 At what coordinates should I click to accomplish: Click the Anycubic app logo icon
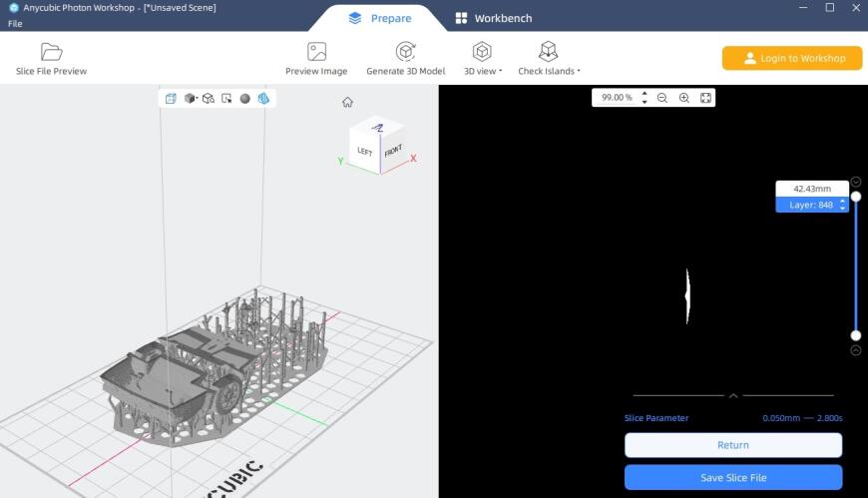[x=13, y=8]
